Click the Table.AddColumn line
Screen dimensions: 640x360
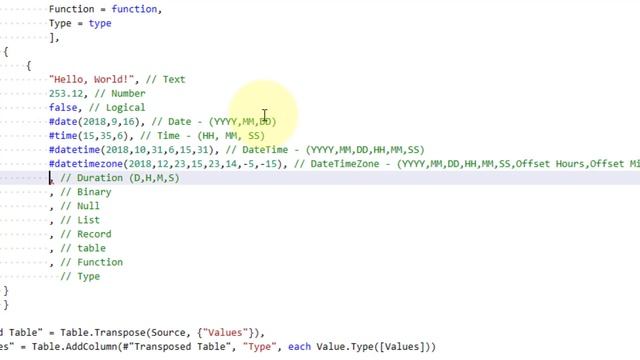pyautogui.click(x=218, y=347)
